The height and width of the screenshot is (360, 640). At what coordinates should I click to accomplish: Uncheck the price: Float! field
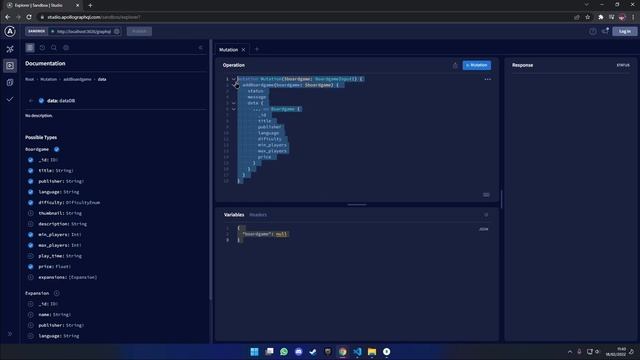[31, 267]
